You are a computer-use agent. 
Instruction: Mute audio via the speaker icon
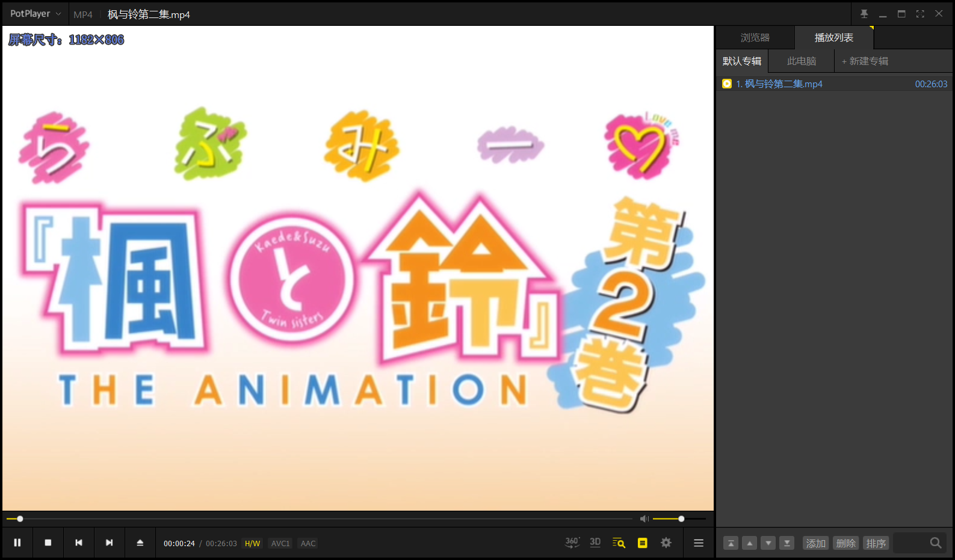(644, 518)
